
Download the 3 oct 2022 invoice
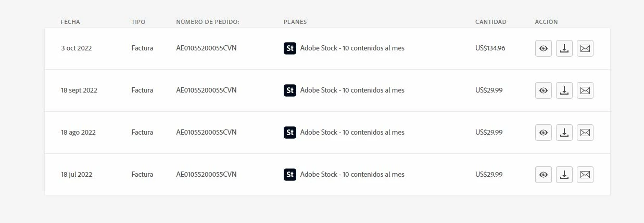point(564,48)
